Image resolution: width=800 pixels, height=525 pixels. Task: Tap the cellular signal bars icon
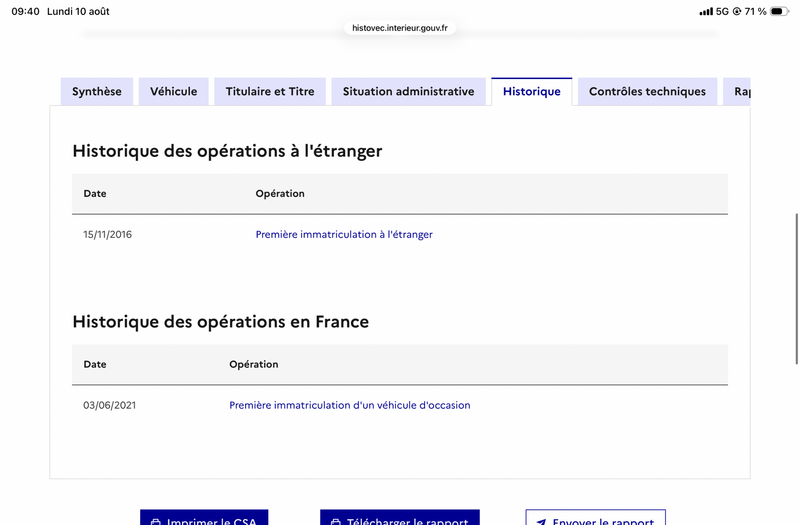(x=706, y=11)
